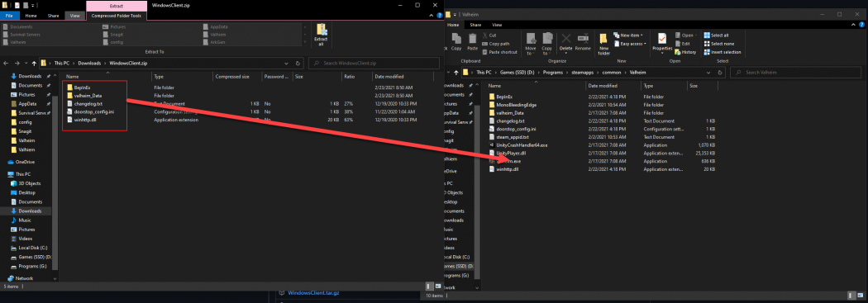Open recent locations dropdown in WindowsClient.zip window

(26, 63)
